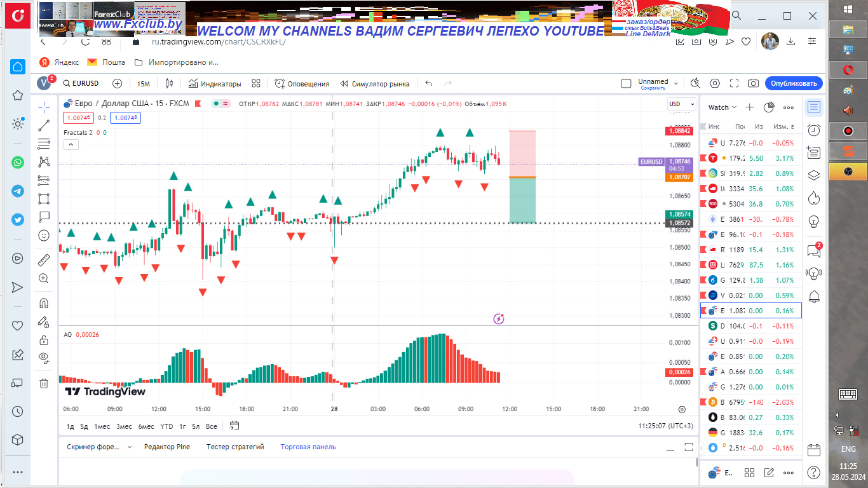Switch to the Тестер стратегий tab

click(235, 447)
